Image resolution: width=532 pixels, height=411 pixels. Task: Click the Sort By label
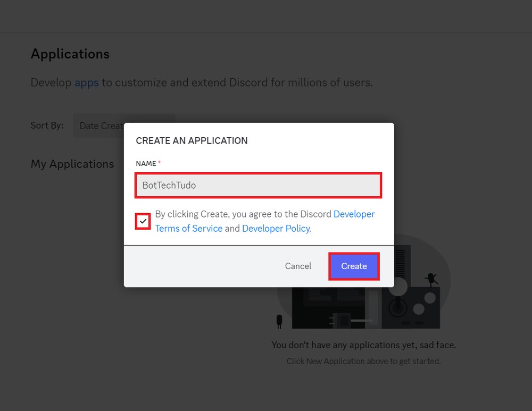(47, 125)
